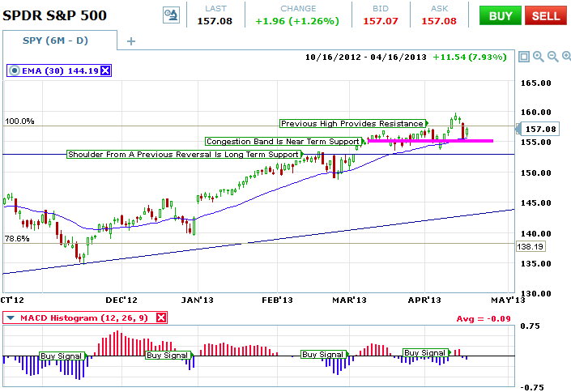Zoom out with minus magnifier icon
571x392 pixels.
[552, 57]
